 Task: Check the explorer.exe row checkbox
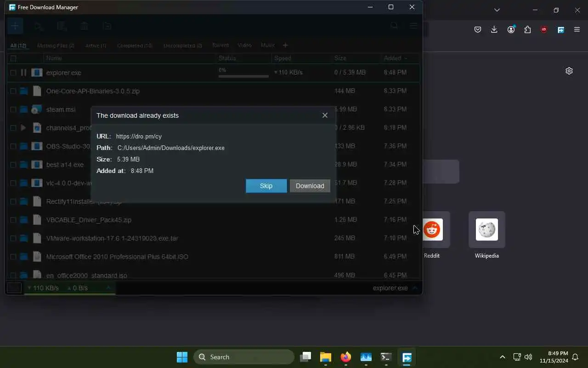(13, 73)
